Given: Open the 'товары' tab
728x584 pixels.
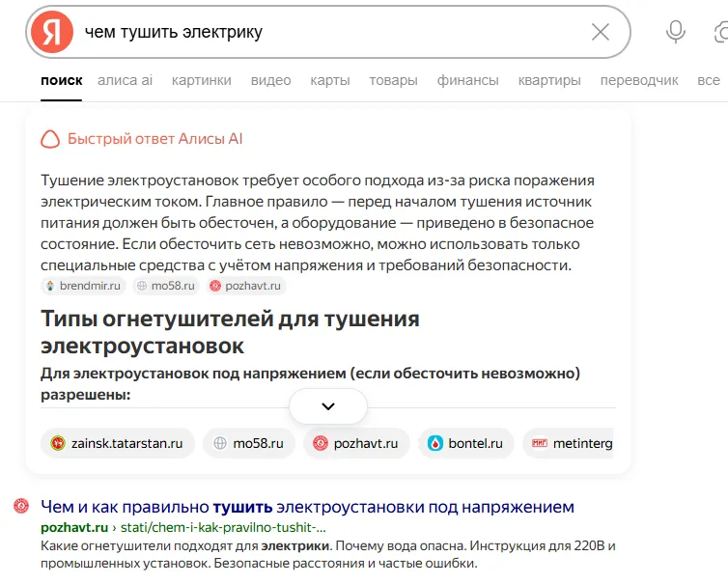Looking at the screenshot, I should click(393, 80).
